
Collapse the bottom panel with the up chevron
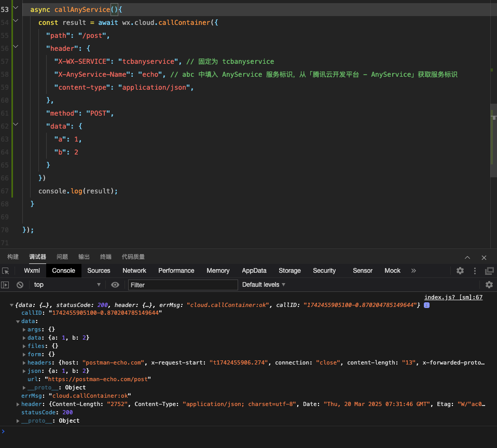coord(467,257)
